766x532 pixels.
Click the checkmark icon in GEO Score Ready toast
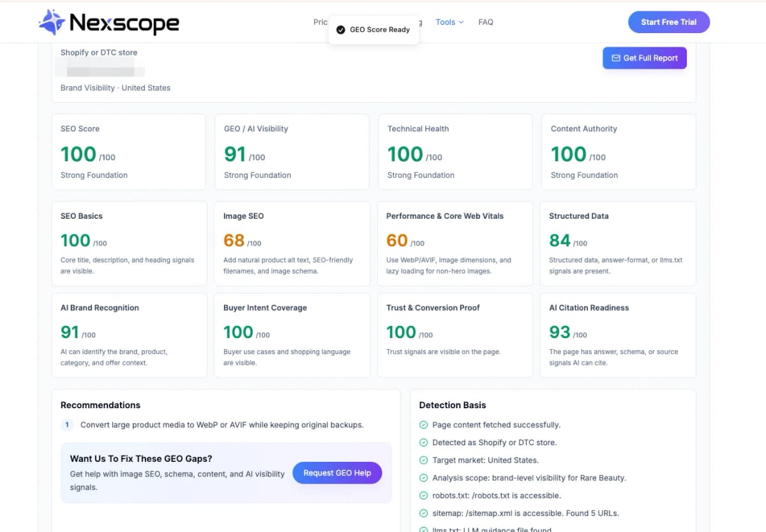(341, 29)
